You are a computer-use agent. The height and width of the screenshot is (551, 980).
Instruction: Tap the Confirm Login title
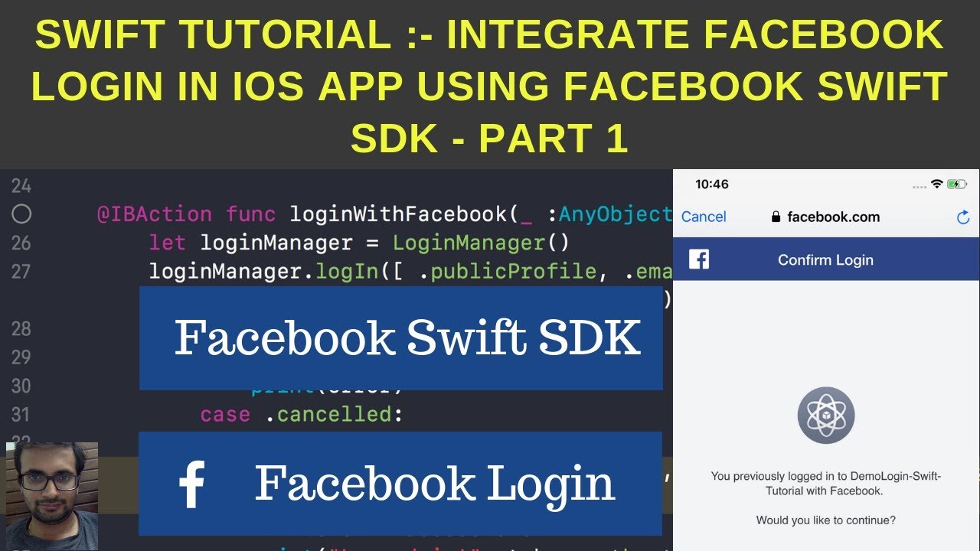pyautogui.click(x=825, y=260)
